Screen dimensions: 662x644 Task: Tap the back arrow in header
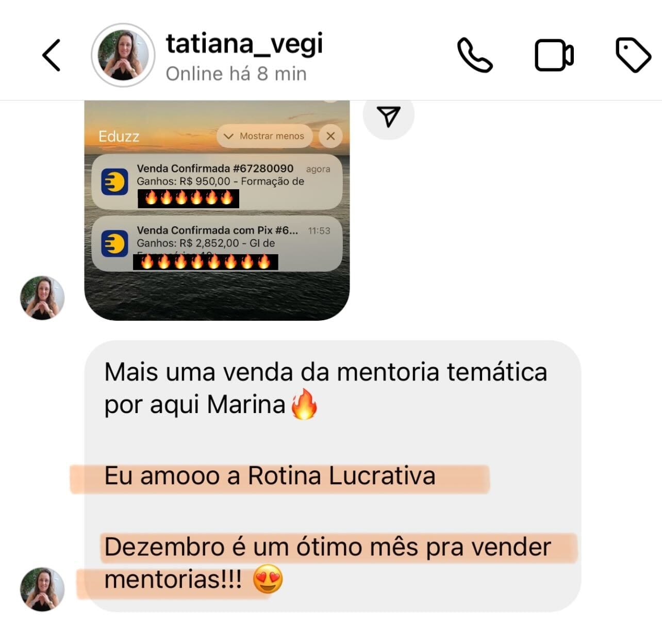(52, 55)
